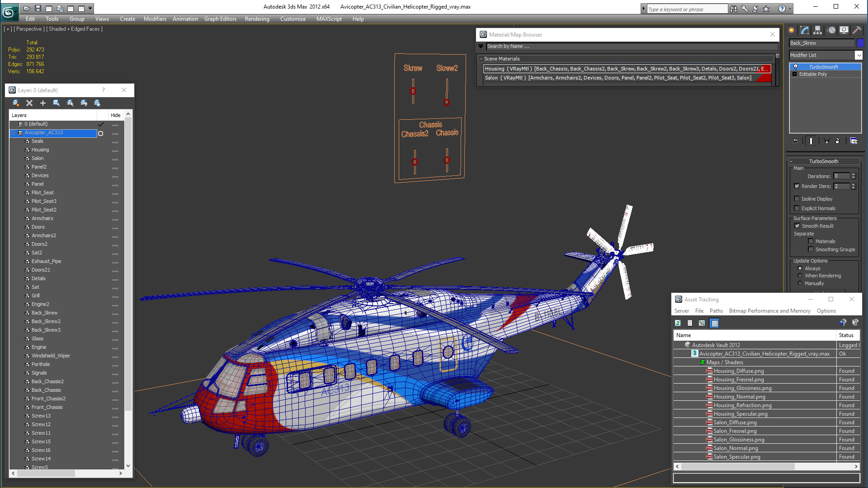Click Iterations spinner up arrow

point(854,175)
